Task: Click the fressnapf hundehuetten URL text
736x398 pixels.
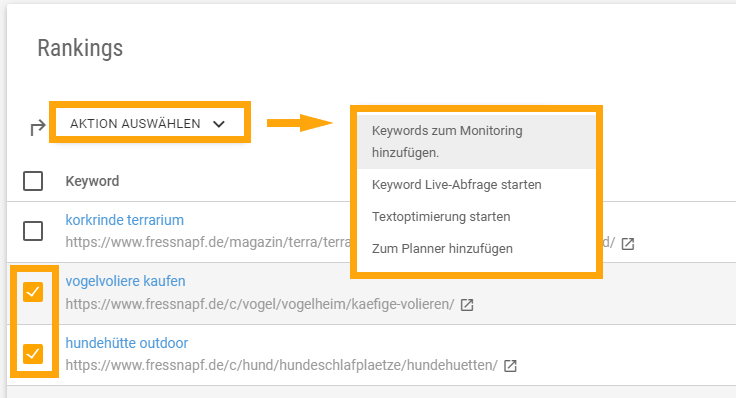Action: point(282,365)
